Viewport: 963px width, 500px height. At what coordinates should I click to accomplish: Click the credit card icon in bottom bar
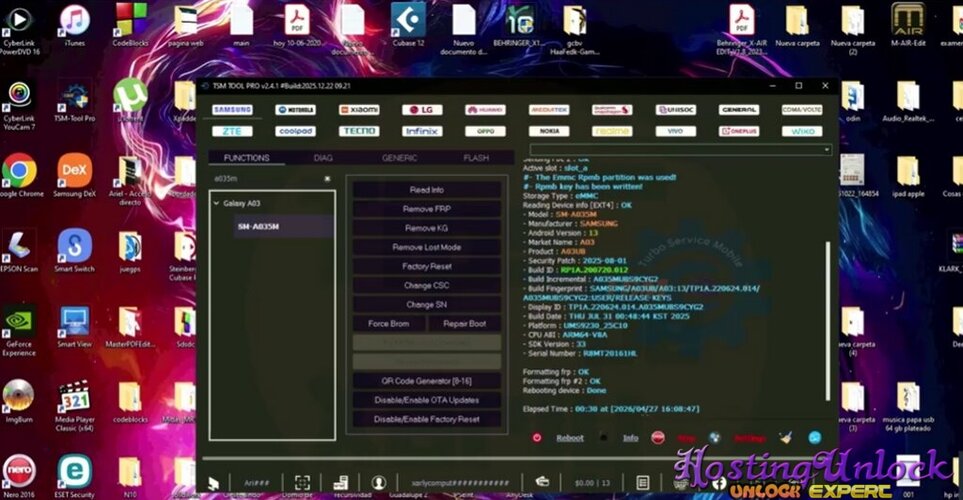coord(542,482)
